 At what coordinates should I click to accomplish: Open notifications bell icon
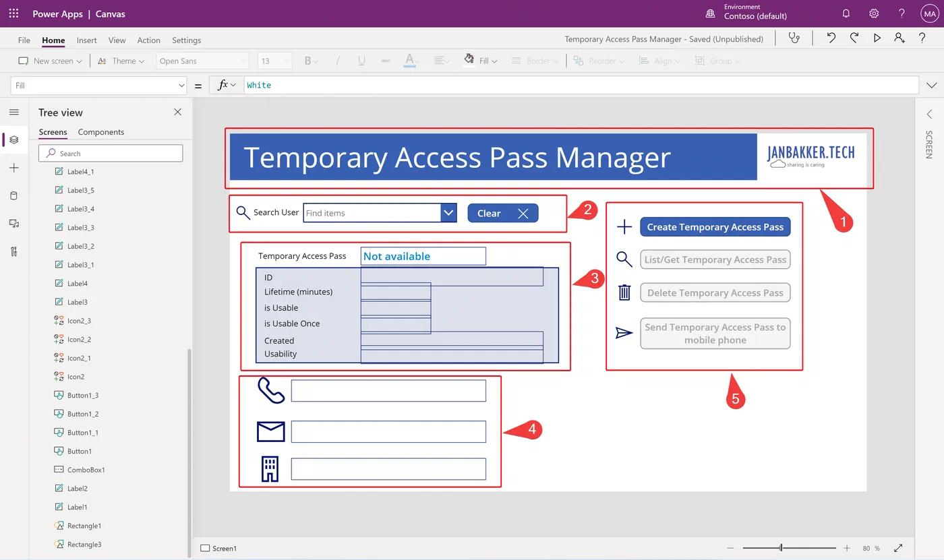(x=846, y=13)
